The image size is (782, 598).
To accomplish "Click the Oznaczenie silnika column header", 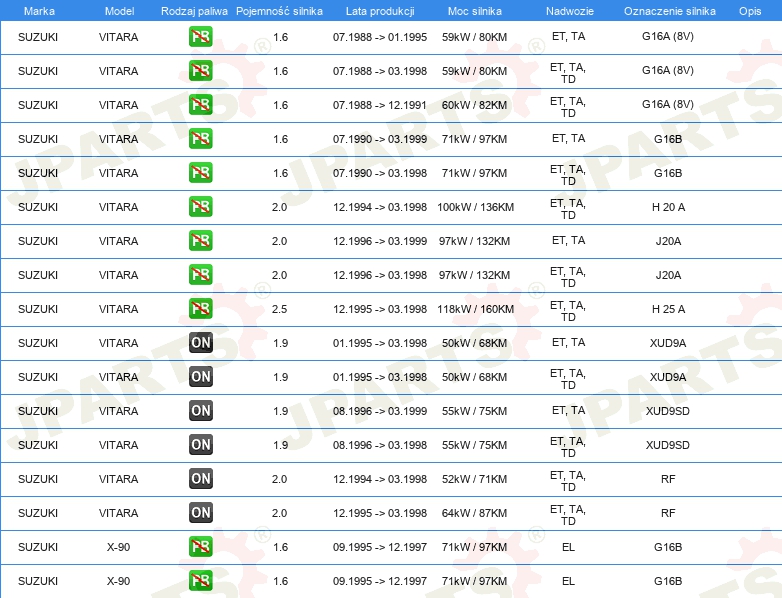I will pyautogui.click(x=670, y=11).
